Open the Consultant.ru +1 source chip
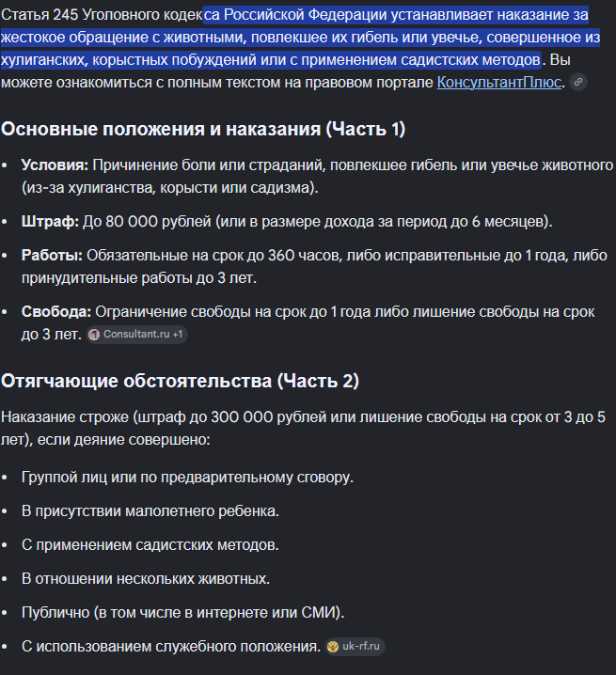The image size is (616, 675). [x=136, y=334]
